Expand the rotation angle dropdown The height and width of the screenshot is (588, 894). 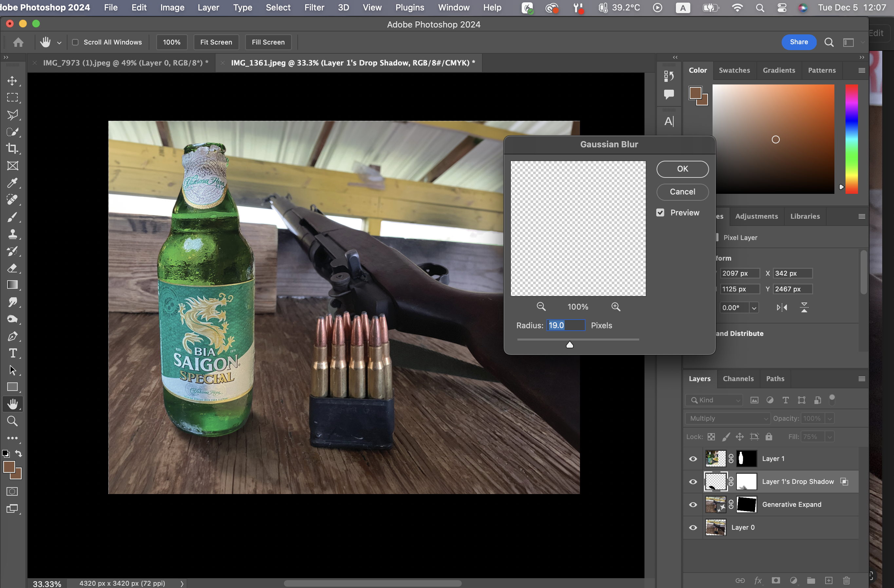[x=754, y=308]
